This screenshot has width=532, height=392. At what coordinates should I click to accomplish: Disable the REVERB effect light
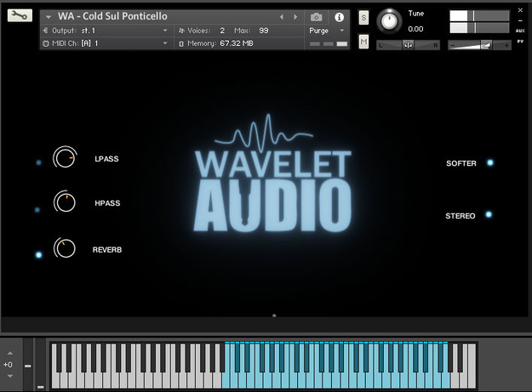(38, 255)
